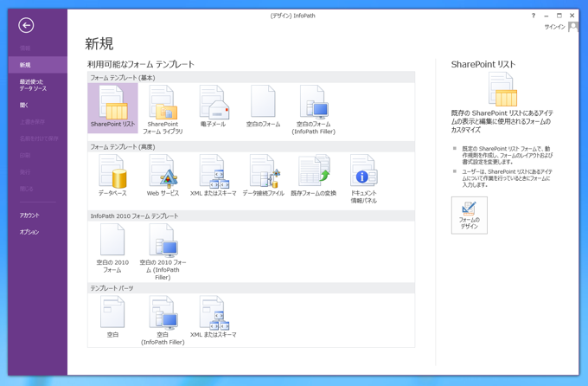Image resolution: width=588 pixels, height=386 pixels.
Task: Select 空白 (InfoPath Filler) template part
Action: 163,320
